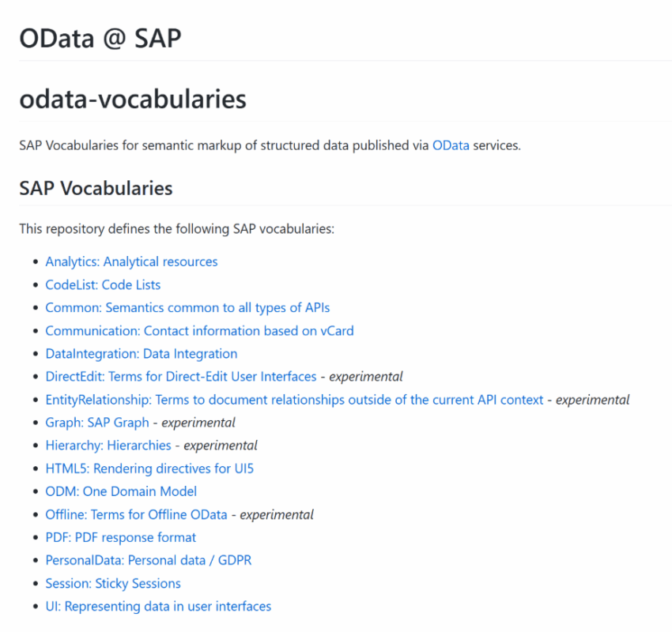Image resolution: width=672 pixels, height=632 pixels.
Task: Open CodeList: Code Lists link
Action: (103, 284)
